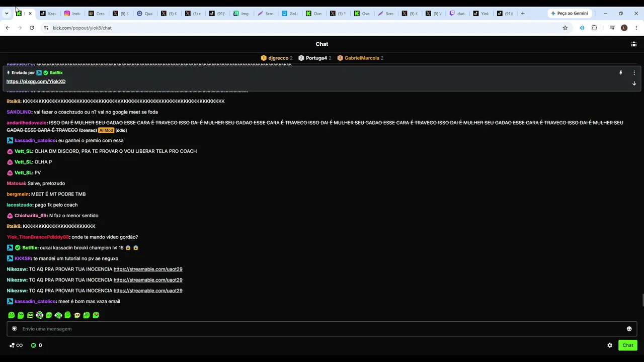
Task: Open username KKKSR
Action: tap(23, 258)
